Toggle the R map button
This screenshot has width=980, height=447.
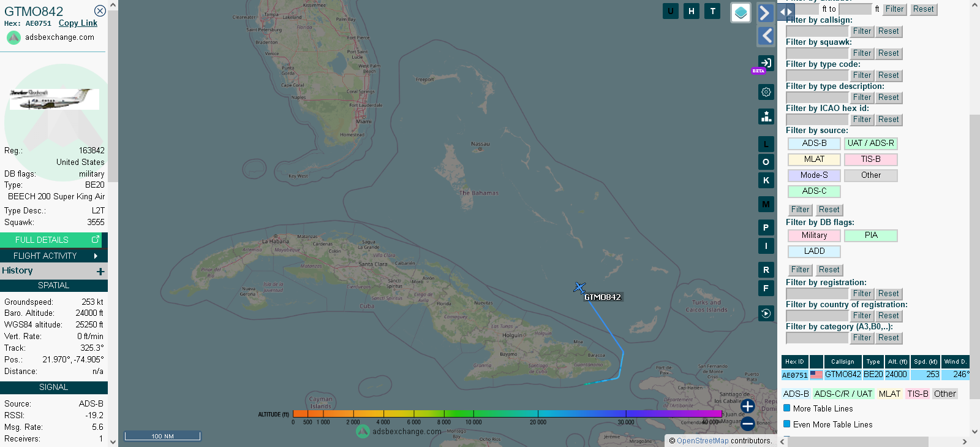(x=766, y=270)
